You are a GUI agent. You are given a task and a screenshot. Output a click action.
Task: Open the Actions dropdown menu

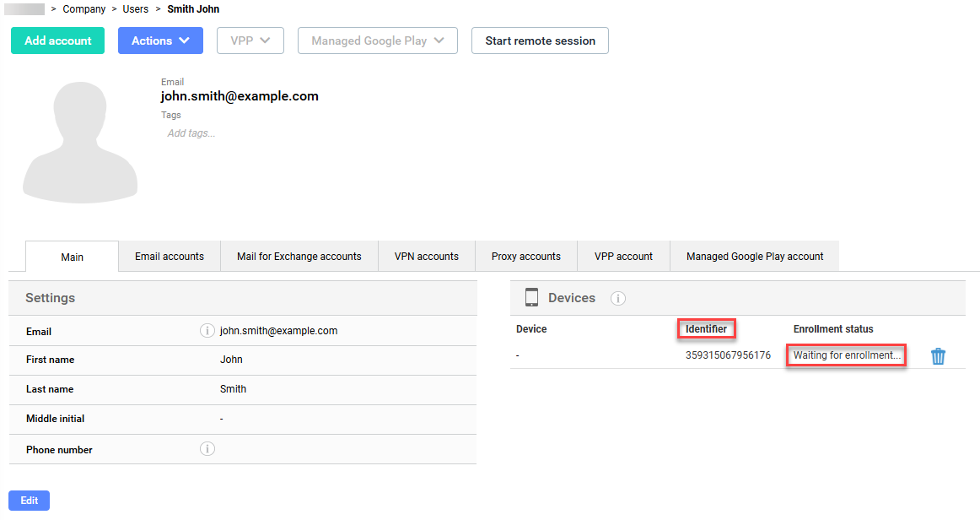click(x=160, y=41)
